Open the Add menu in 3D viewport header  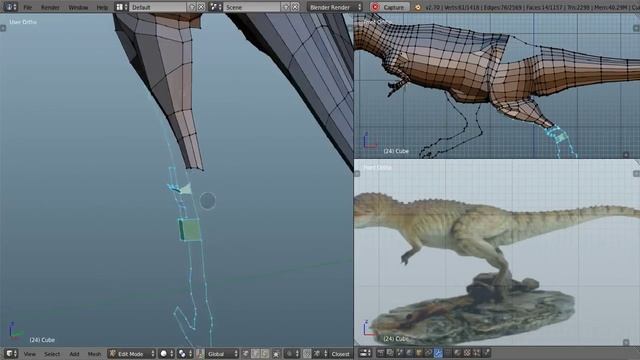[74, 354]
